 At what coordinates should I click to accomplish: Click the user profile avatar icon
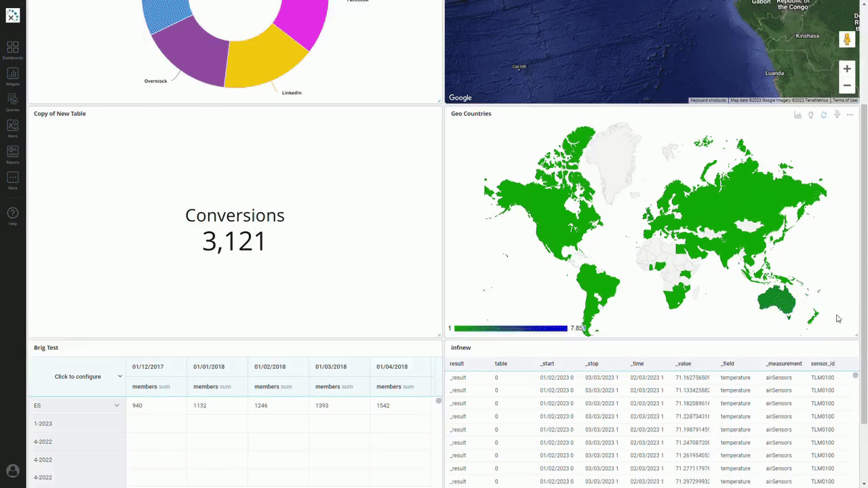tap(12, 470)
